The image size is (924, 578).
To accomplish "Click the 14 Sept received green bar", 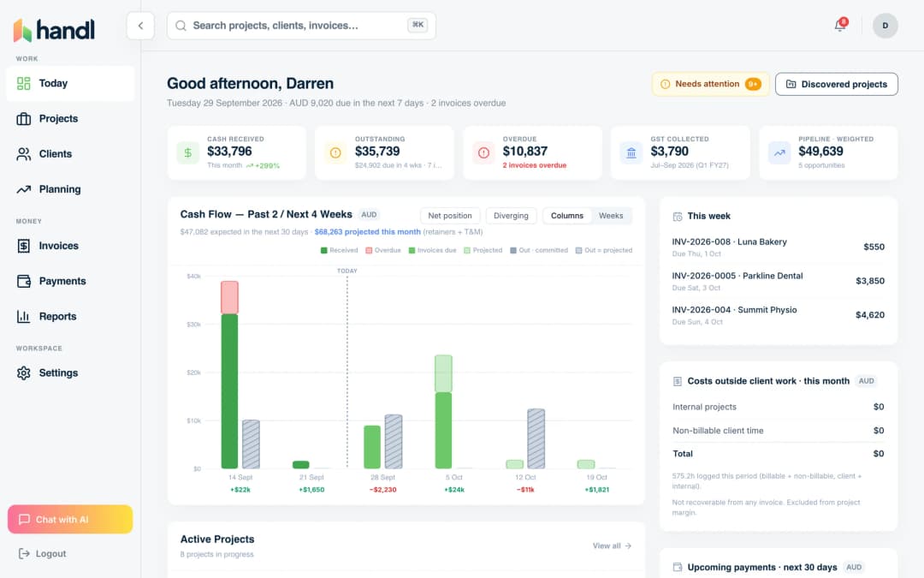I will (x=229, y=391).
